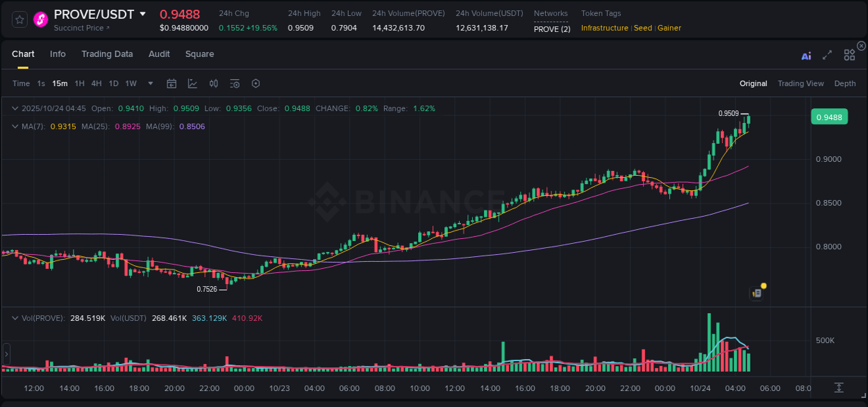Screen dimensions: 868x407
Task: Switch to the Trading Data tab
Action: coord(107,53)
